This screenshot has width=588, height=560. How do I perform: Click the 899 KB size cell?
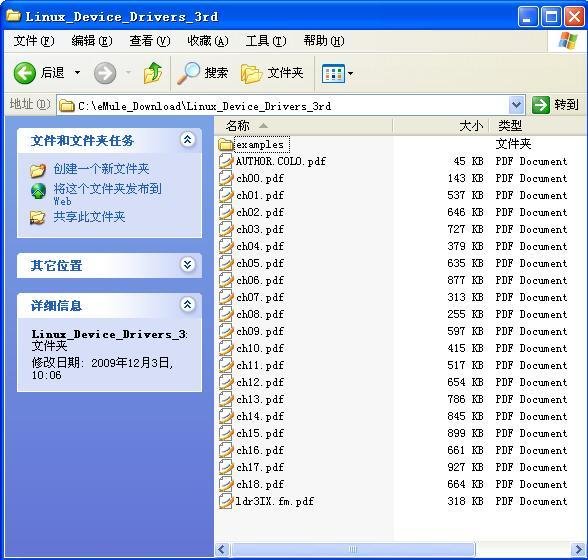(x=465, y=433)
